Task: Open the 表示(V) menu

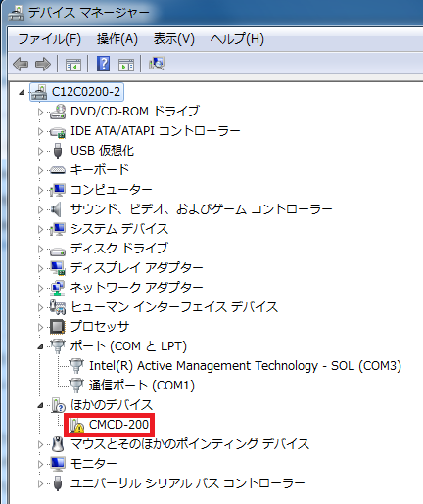Action: 174,39
